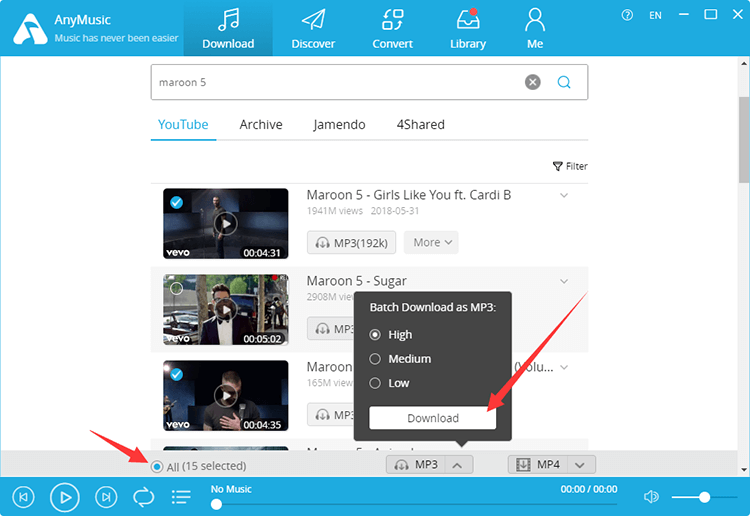Click the Girls Like You ft. Cardi B title
This screenshot has width=750, height=516.
coord(408,195)
